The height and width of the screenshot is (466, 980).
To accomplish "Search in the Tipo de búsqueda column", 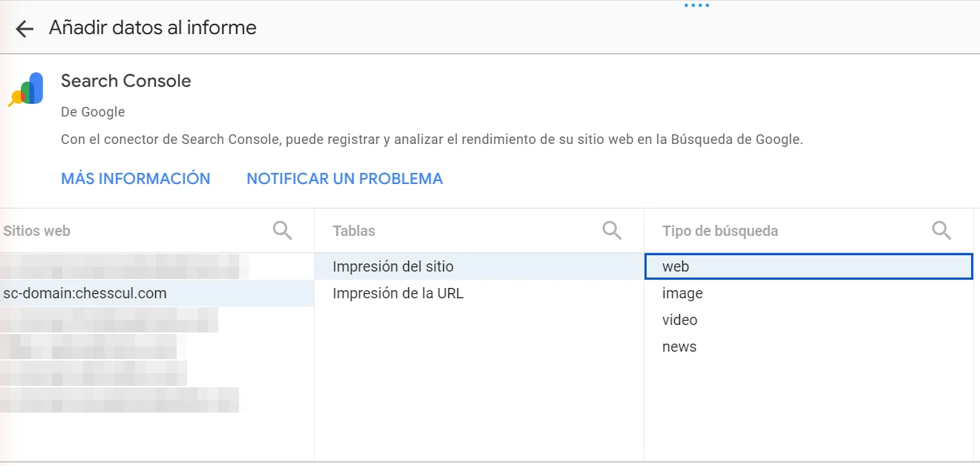I will click(x=942, y=231).
